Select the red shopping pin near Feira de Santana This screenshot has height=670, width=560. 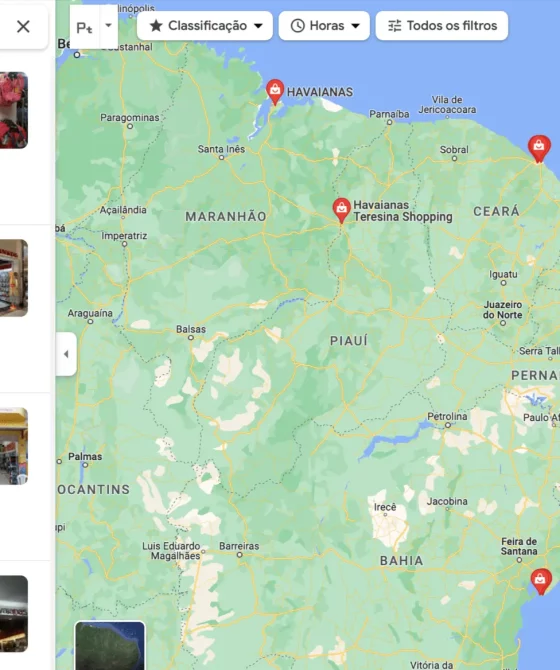click(541, 581)
